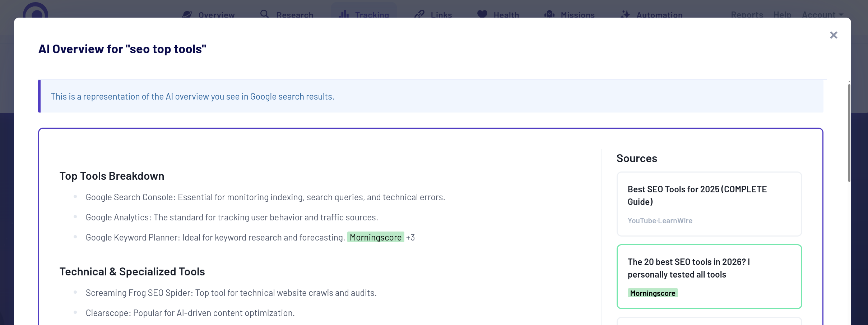Click the Sources heading
Image resolution: width=868 pixels, height=325 pixels.
[637, 158]
